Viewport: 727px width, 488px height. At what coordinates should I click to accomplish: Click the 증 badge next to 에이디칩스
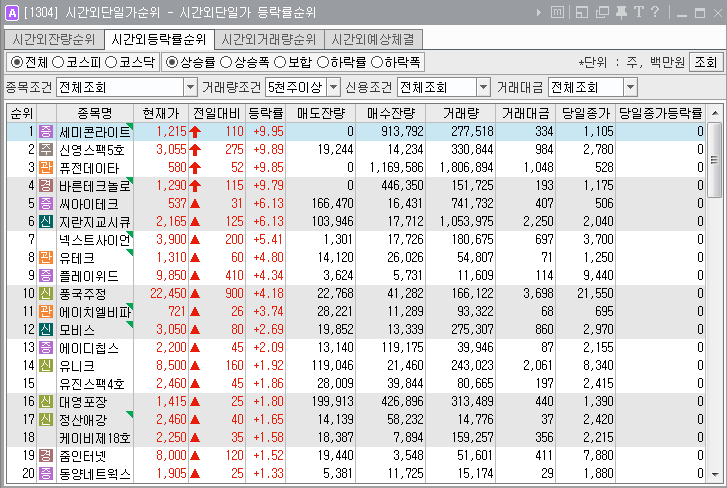tap(46, 348)
